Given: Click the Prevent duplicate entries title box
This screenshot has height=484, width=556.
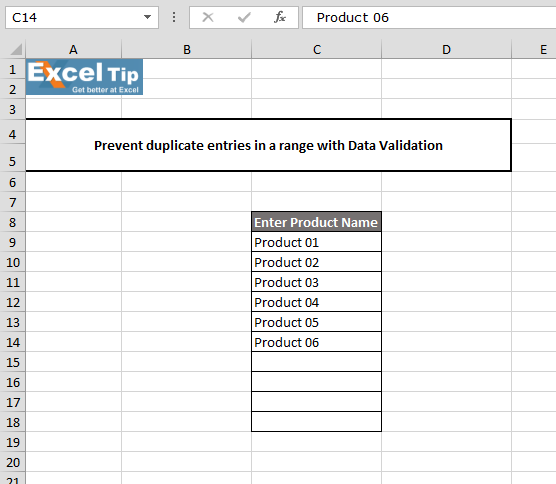Looking at the screenshot, I should tap(268, 145).
